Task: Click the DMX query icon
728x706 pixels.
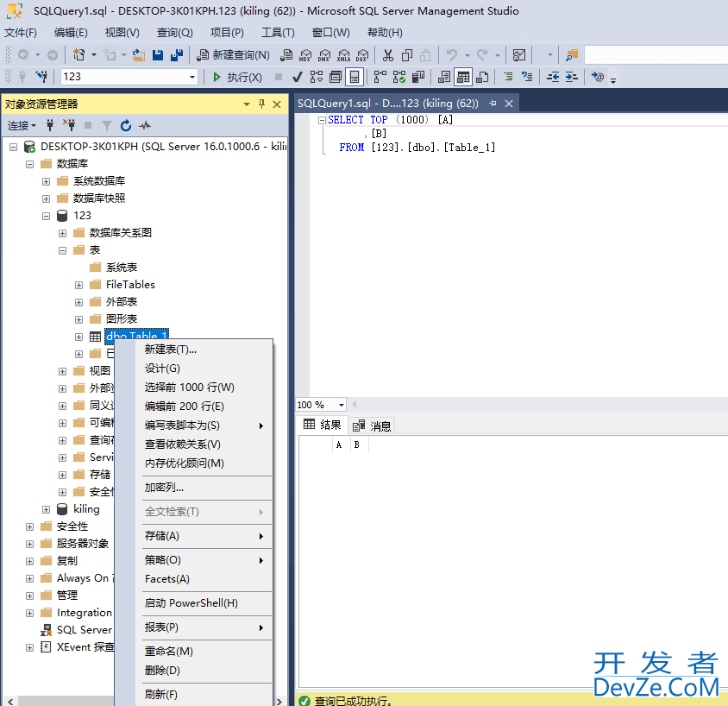Action: [x=324, y=55]
